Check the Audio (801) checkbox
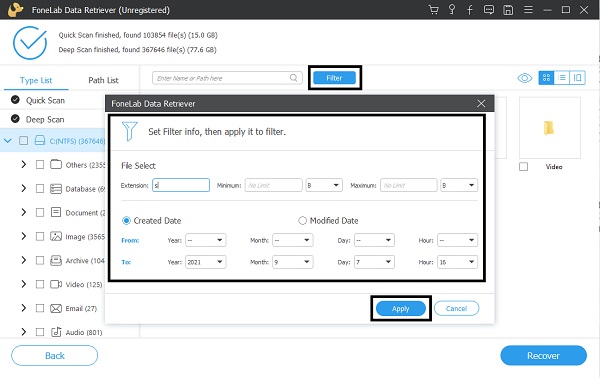The image size is (600, 378). (x=40, y=332)
